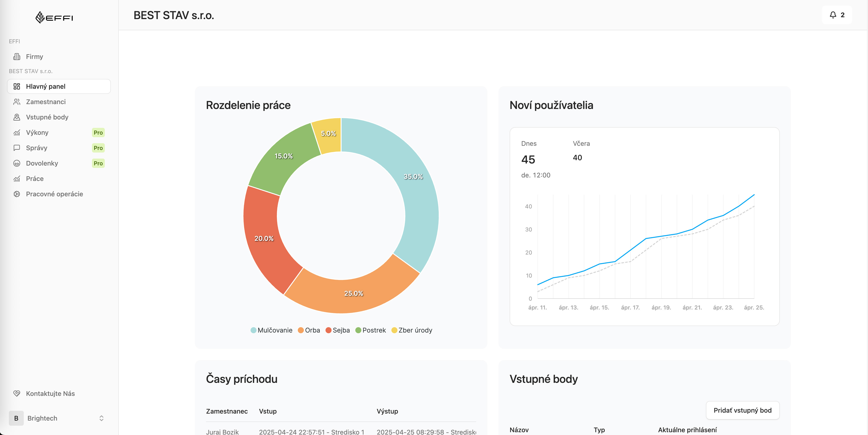This screenshot has height=435, width=868.
Task: Toggle Zber úrody in the legend
Action: point(415,330)
